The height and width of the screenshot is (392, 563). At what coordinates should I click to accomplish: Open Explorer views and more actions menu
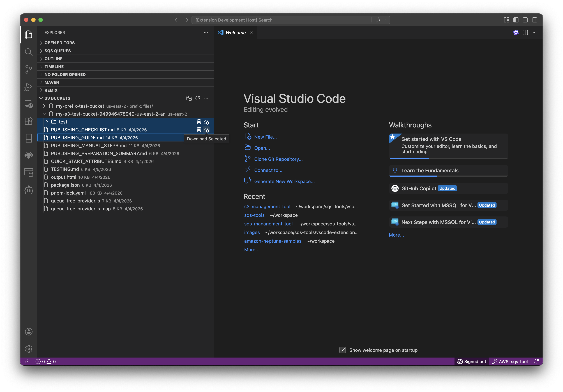(x=206, y=32)
